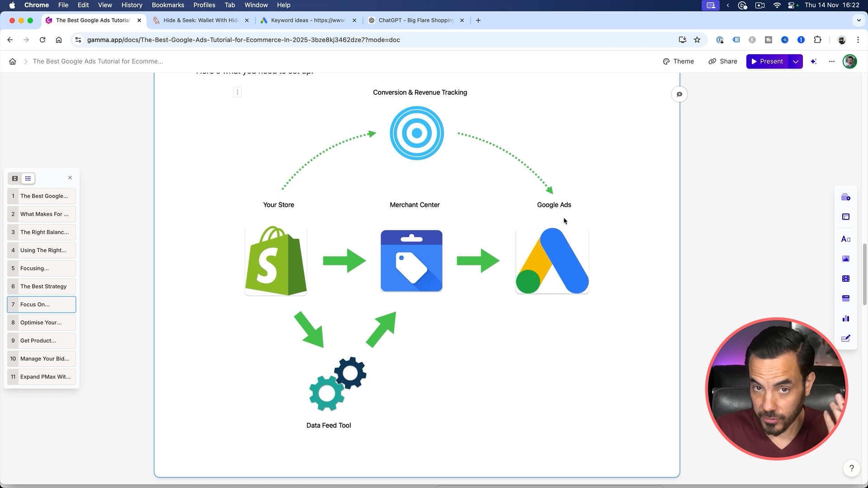Open video and media icon in sidebar

point(845,279)
